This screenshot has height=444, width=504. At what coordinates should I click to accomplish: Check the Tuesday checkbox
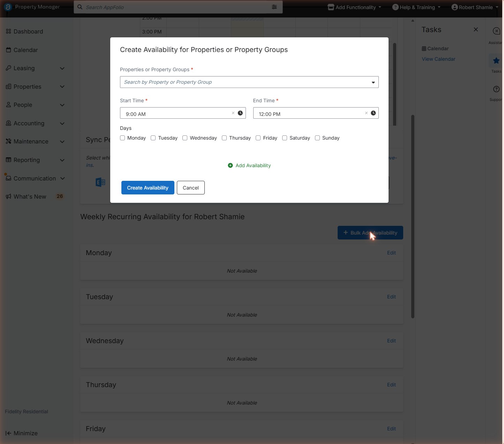coord(153,138)
